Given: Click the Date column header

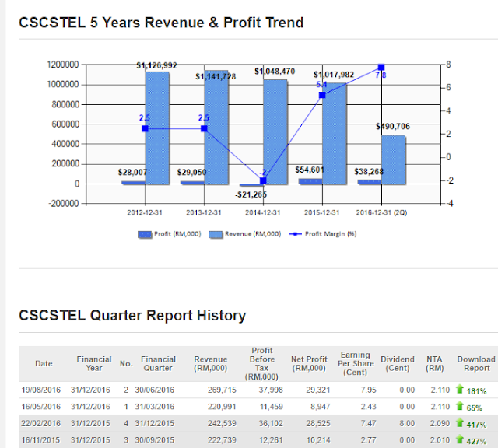Looking at the screenshot, I should tap(44, 363).
